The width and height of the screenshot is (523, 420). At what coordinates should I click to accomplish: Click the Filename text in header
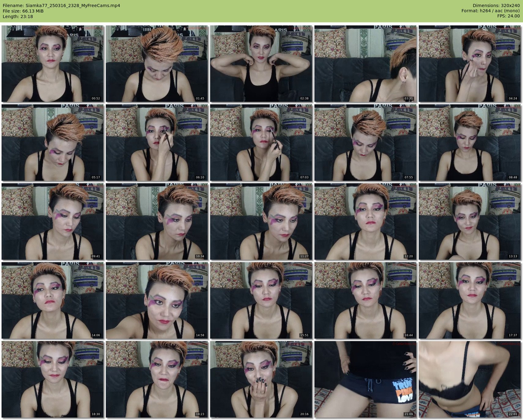[61, 6]
